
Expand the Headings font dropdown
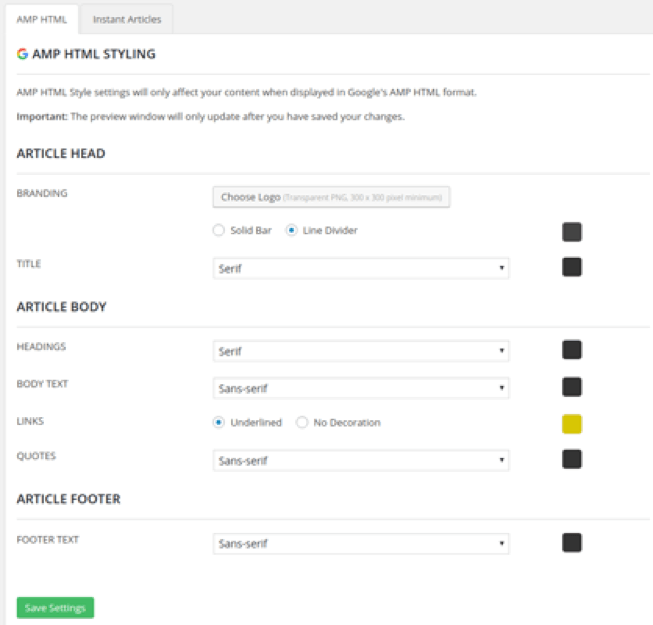(x=361, y=351)
